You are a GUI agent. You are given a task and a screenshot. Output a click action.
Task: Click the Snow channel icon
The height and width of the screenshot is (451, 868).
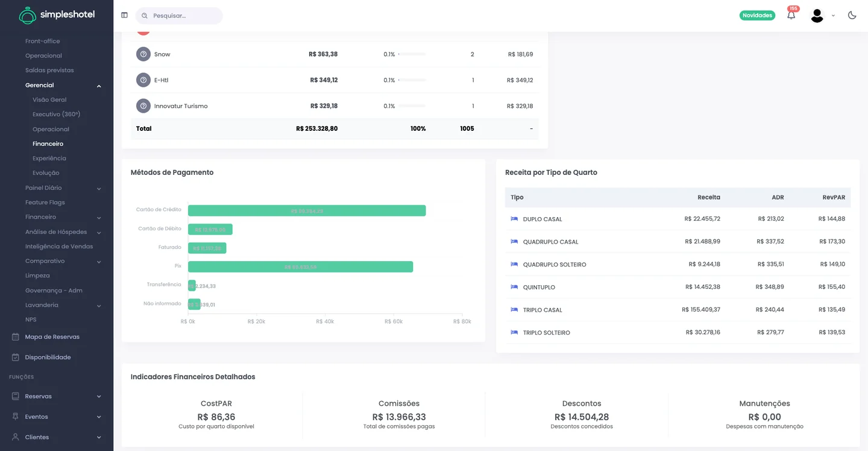[x=143, y=54]
